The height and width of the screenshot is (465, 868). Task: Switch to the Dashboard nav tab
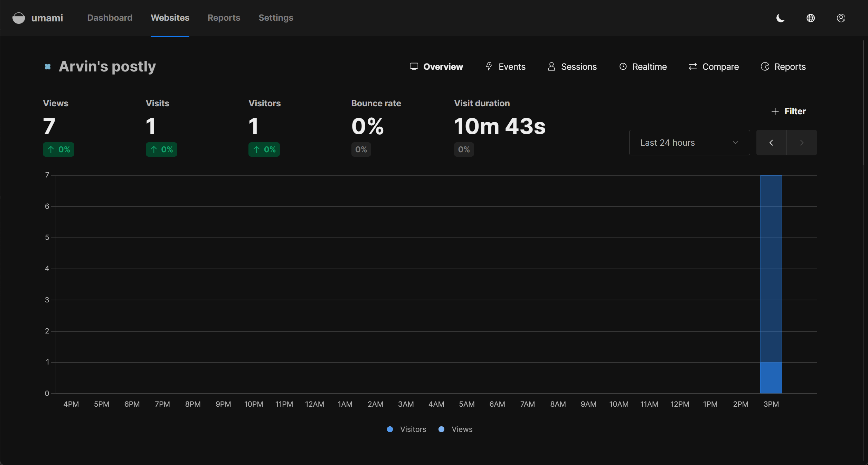[110, 18]
